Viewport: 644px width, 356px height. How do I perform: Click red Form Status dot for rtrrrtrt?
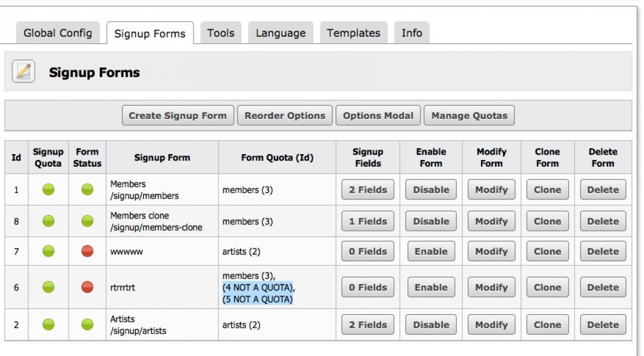click(x=88, y=288)
